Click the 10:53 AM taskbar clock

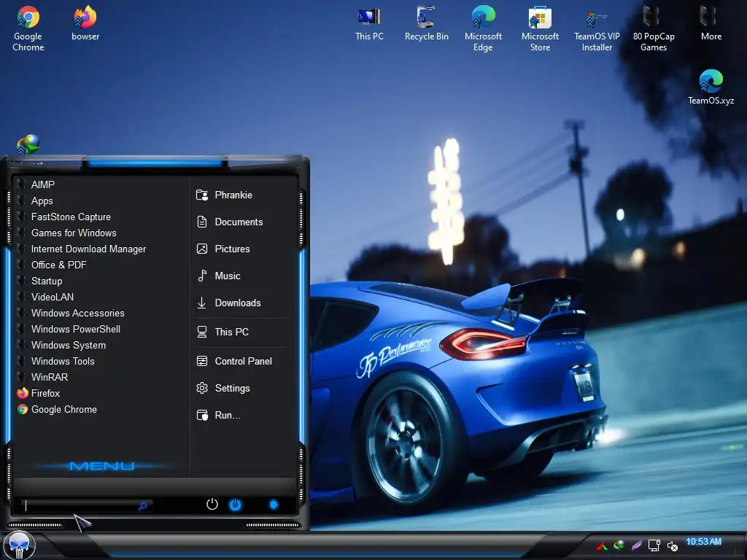click(703, 542)
